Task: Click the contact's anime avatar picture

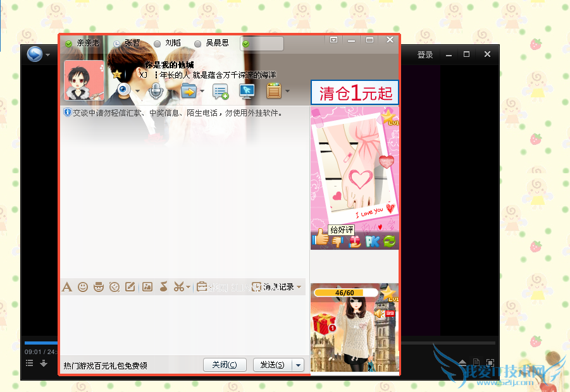Action: tap(84, 80)
